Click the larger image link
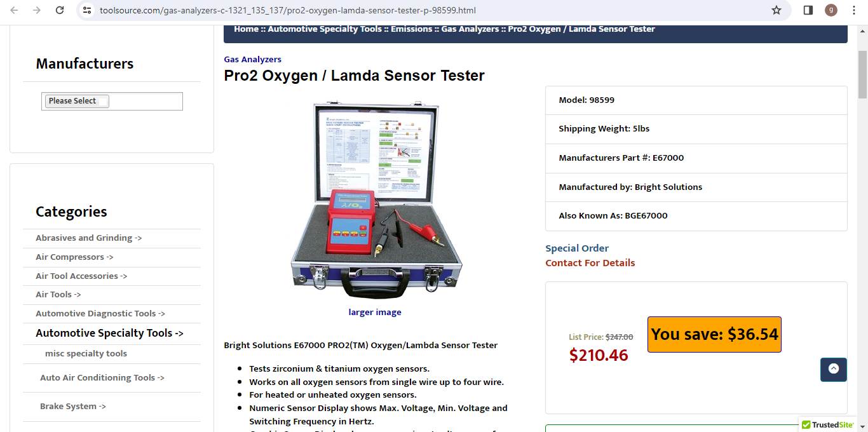Viewport: 868px width, 432px height. click(x=375, y=312)
